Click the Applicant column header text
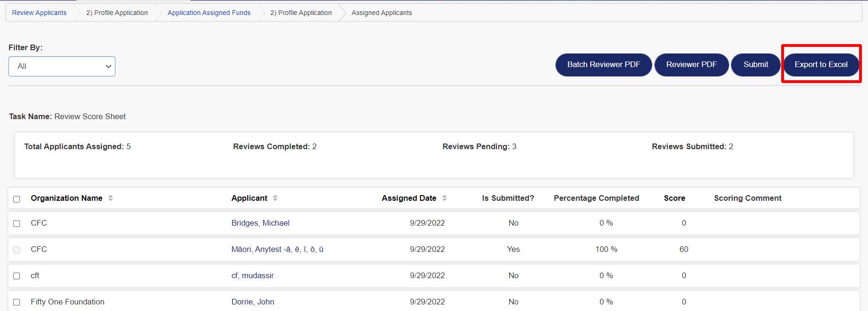This screenshot has height=311, width=868. tap(249, 198)
